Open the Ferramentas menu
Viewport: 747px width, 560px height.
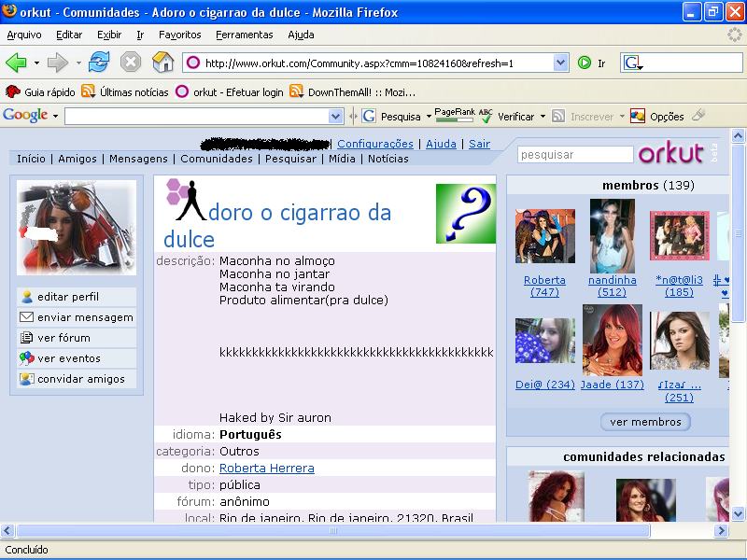(x=245, y=35)
